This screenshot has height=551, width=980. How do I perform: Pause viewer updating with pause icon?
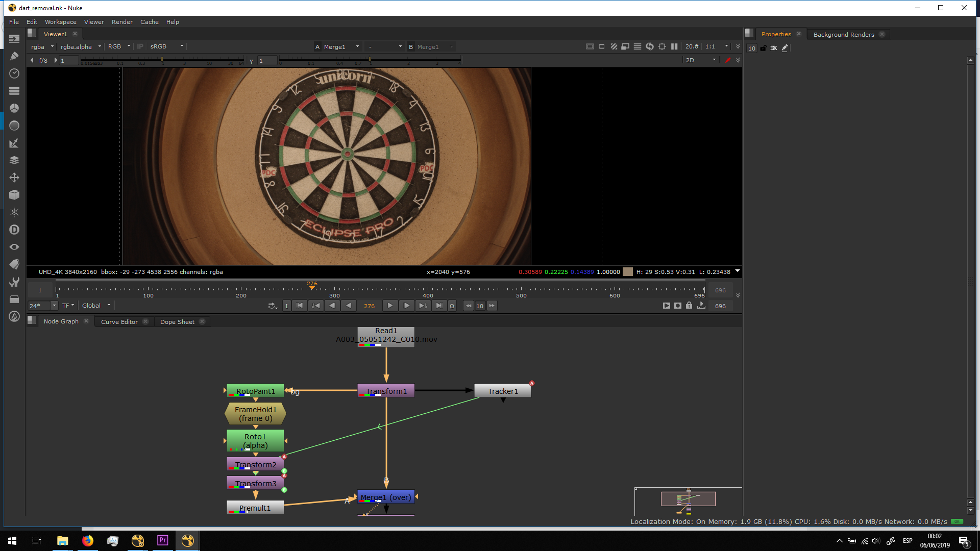674,46
